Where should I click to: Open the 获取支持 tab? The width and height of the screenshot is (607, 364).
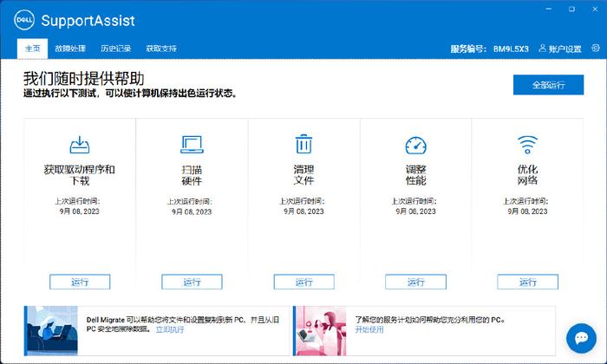(x=161, y=49)
